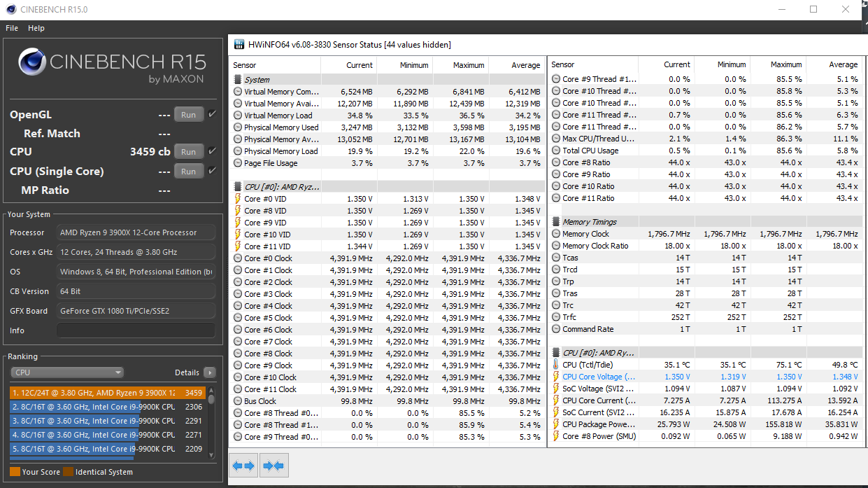Select ranking entry with score 2271
Screen dimensions: 868x488
click(107, 435)
